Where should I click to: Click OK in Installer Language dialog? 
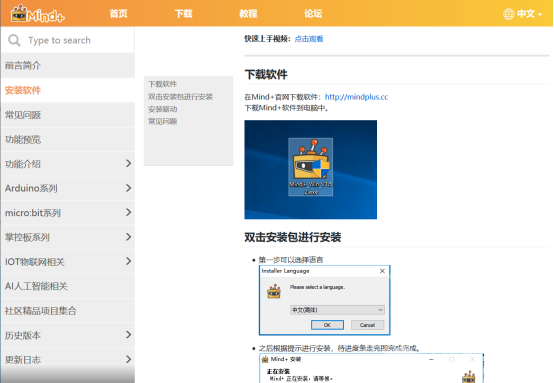click(x=327, y=325)
